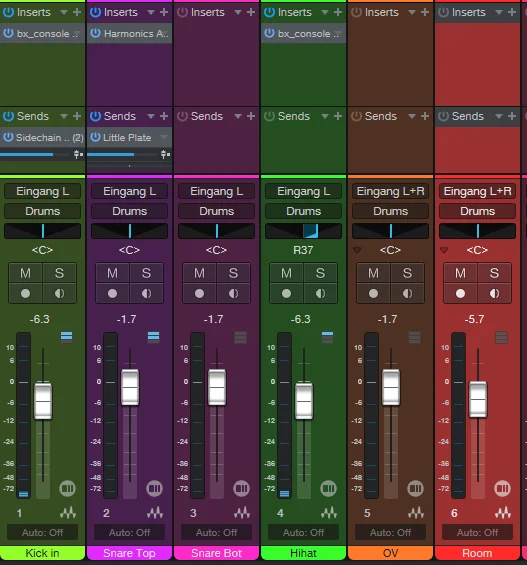Open Sends dropdown menu on Snare Top
Screen dimensions: 527x565
click(151, 116)
